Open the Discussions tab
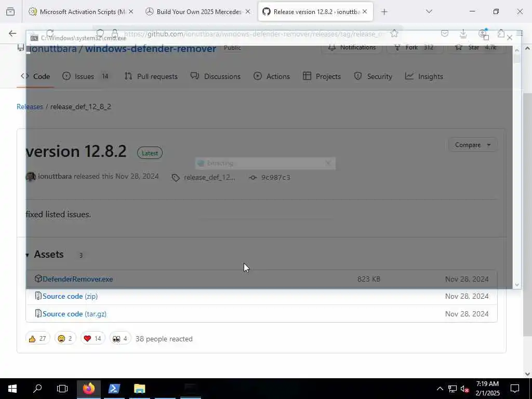Image resolution: width=532 pixels, height=399 pixels. (x=216, y=76)
